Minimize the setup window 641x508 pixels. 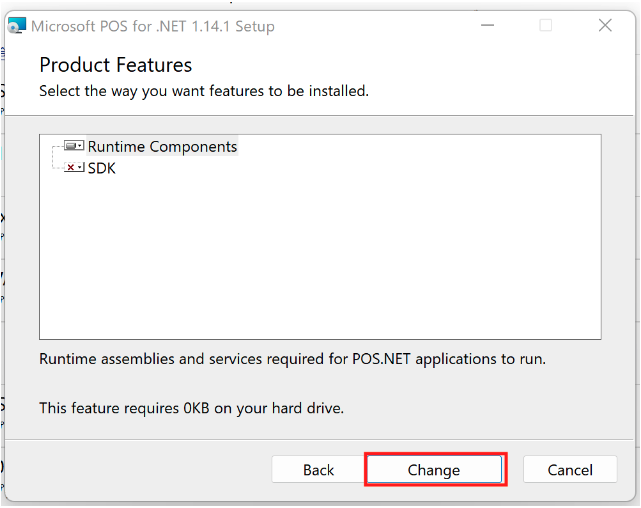pos(486,26)
